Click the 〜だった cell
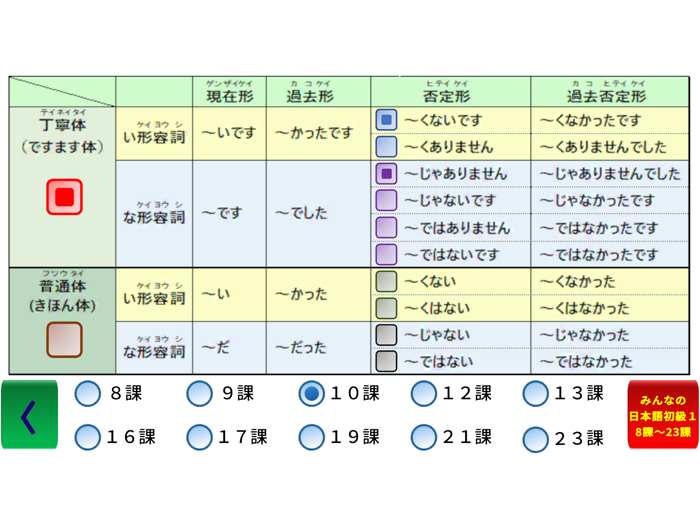Image resolution: width=700 pixels, height=525 pixels. pyautogui.click(x=318, y=348)
